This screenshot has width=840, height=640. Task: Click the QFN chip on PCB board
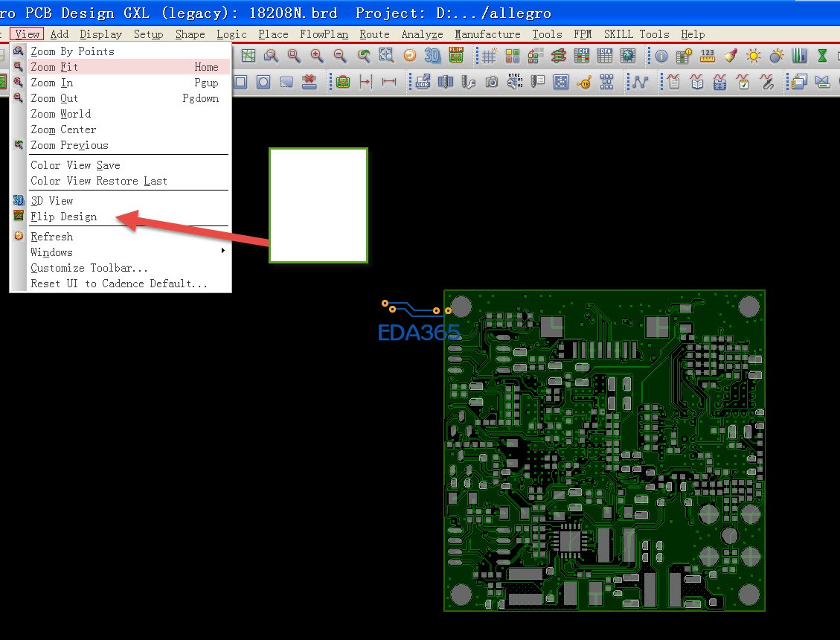click(x=571, y=540)
